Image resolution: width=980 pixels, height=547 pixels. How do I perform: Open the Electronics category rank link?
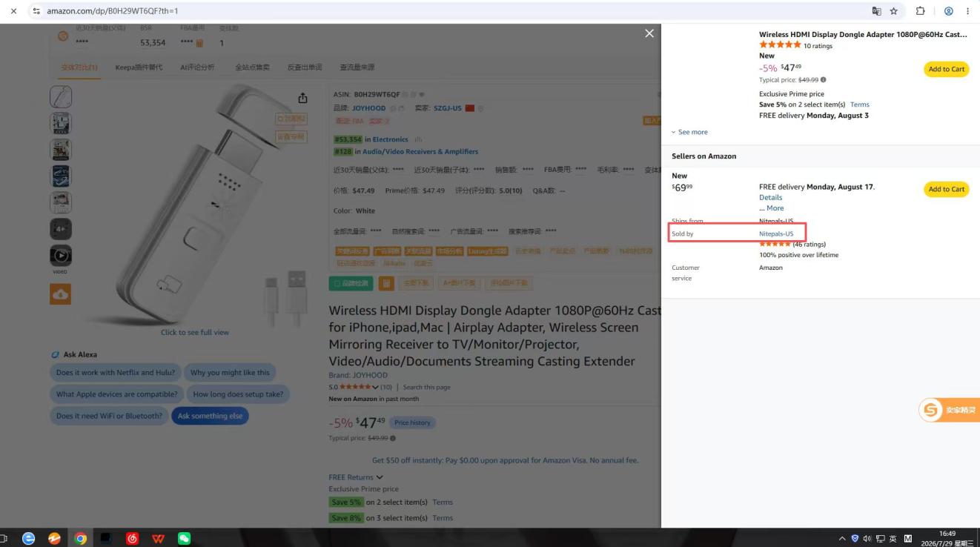[390, 139]
